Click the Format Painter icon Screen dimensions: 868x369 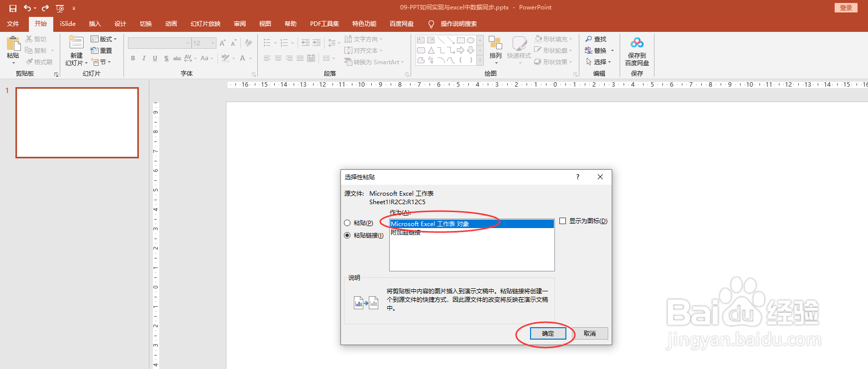pos(29,62)
